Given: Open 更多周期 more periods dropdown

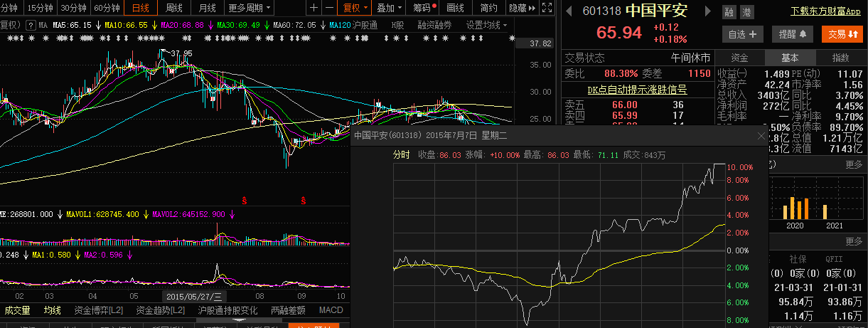Looking at the screenshot, I should point(250,8).
